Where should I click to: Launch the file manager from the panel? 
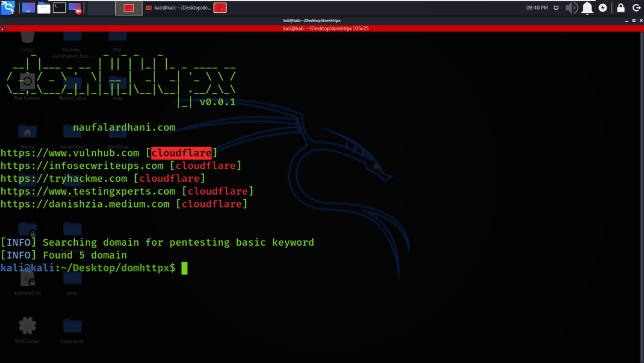pyautogui.click(x=44, y=8)
